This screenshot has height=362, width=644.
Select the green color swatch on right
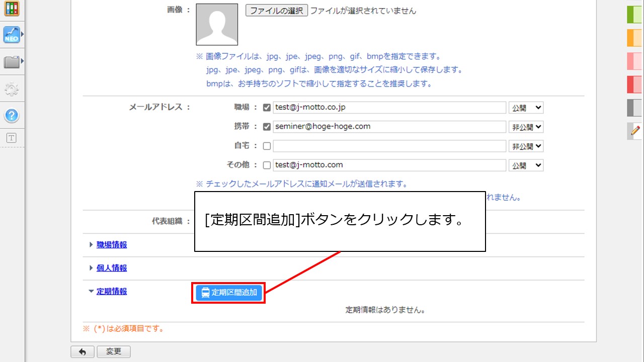pos(635,14)
